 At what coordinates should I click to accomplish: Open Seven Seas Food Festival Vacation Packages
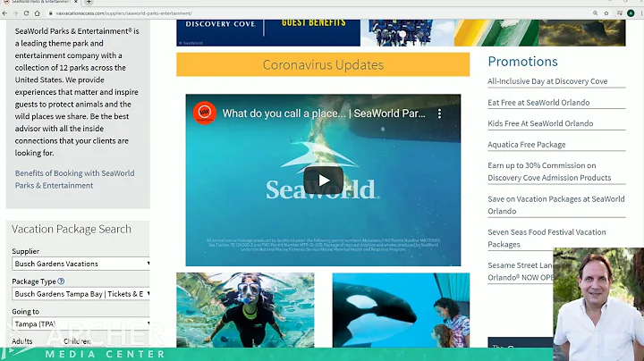click(x=547, y=238)
